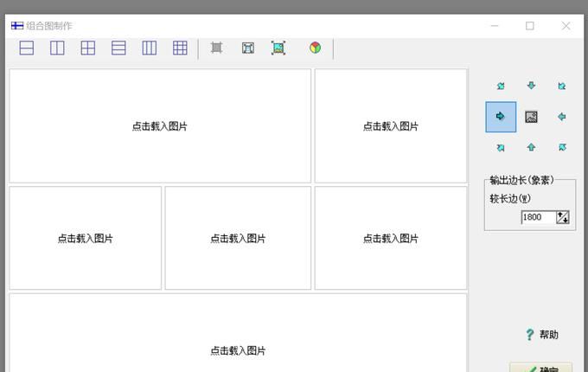Click the gray image-in-frame border icon
Image resolution: width=588 pixels, height=372 pixels.
248,48
